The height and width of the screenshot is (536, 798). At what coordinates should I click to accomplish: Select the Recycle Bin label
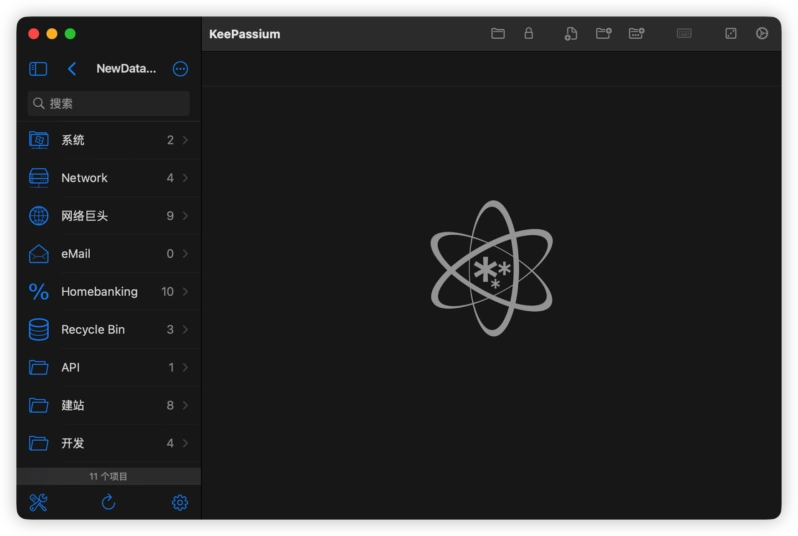[x=93, y=329]
